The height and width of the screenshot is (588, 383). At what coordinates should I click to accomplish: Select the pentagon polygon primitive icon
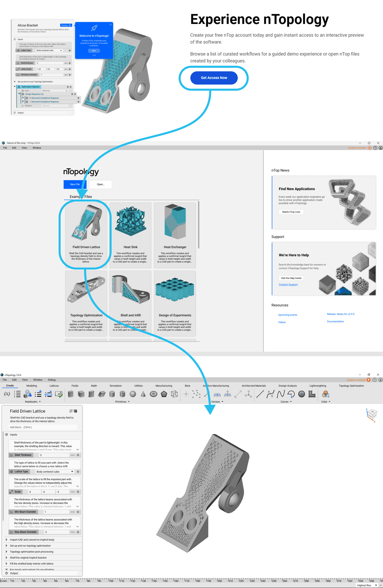point(164,394)
